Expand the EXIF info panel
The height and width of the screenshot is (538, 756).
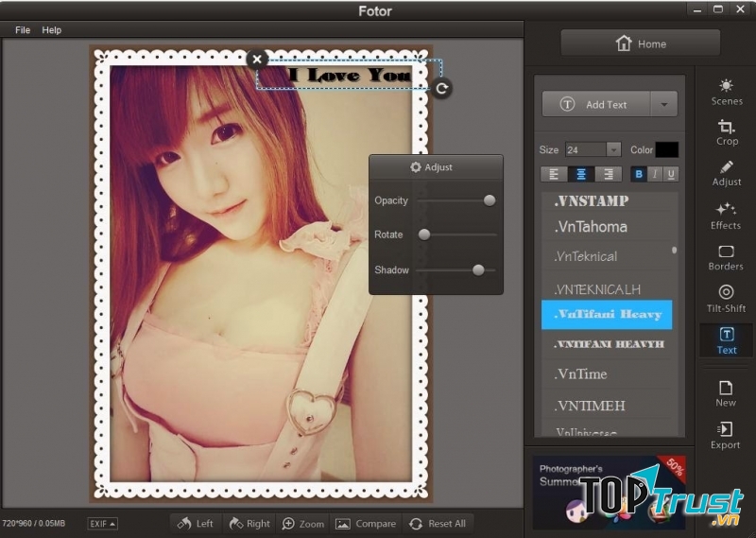pos(102,523)
